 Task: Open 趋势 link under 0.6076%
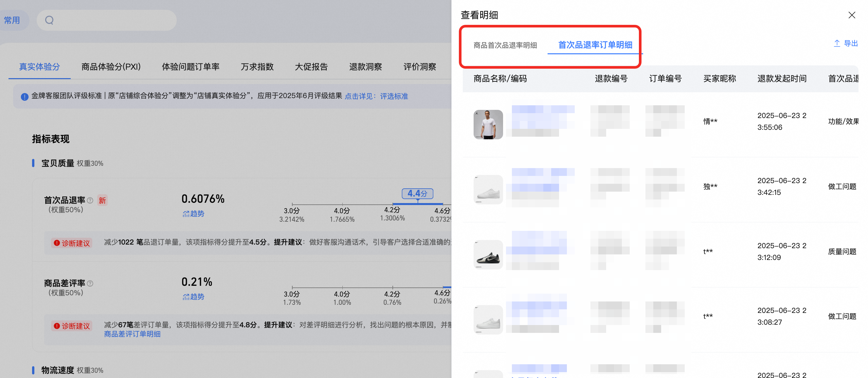click(193, 214)
